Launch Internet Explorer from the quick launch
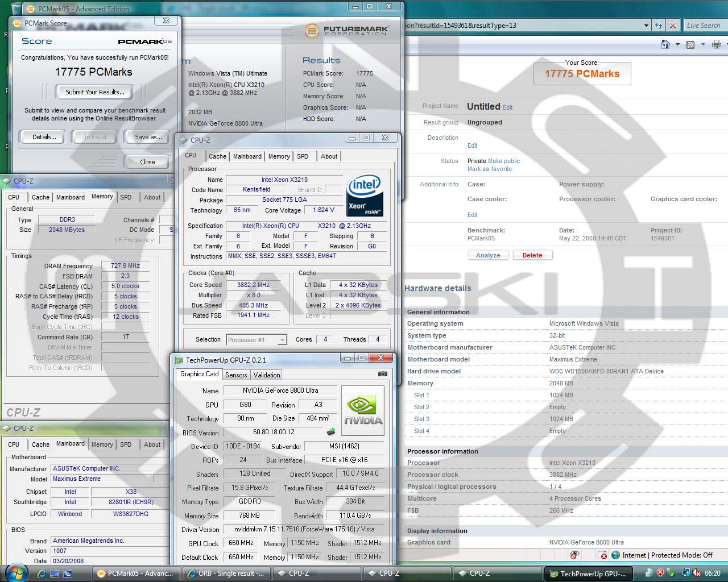Image resolution: width=728 pixels, height=582 pixels. point(42,573)
